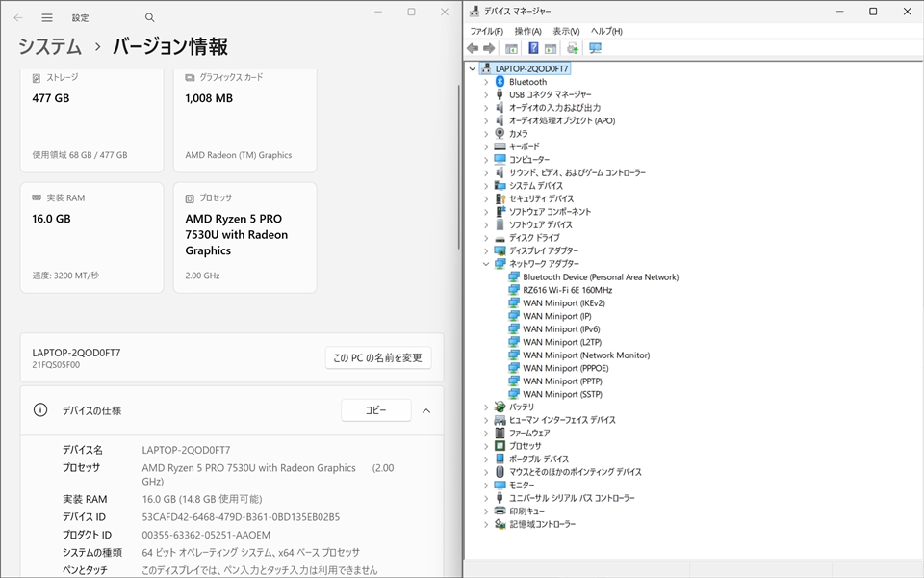
Task: Click the コピー button for device specs
Action: point(375,410)
